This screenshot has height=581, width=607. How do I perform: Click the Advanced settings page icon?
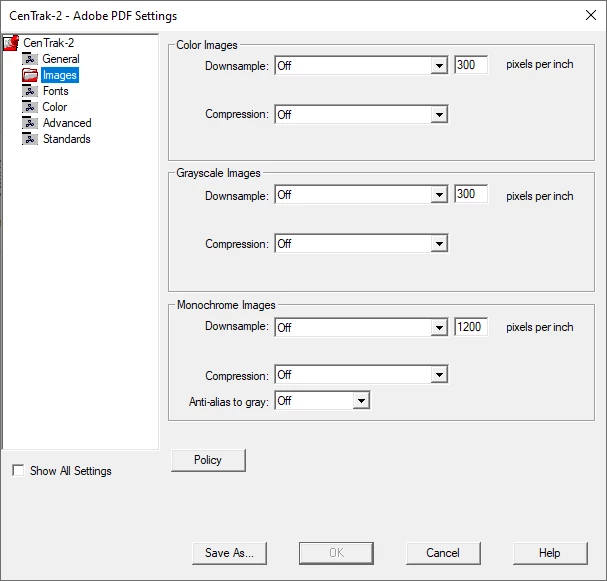click(30, 123)
